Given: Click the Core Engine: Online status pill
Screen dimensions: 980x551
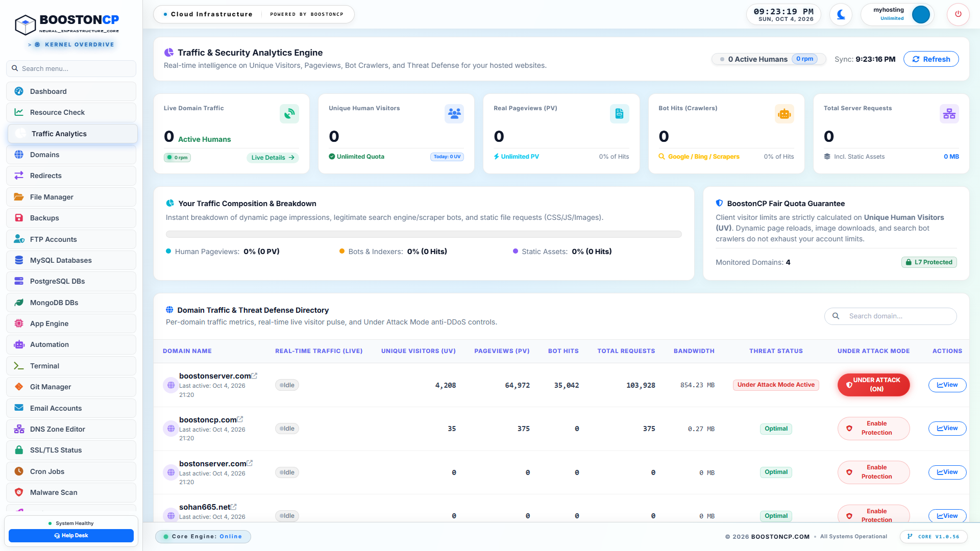Looking at the screenshot, I should pos(203,537).
